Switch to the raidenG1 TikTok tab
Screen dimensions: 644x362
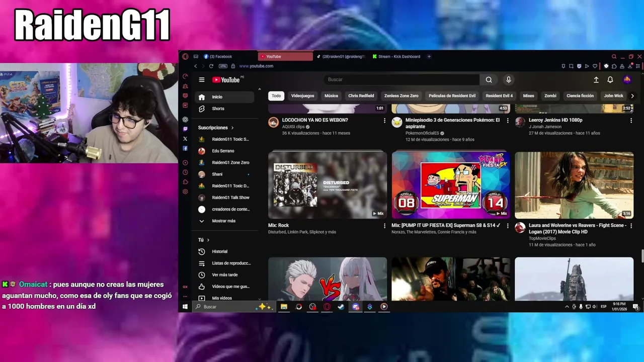point(341,56)
